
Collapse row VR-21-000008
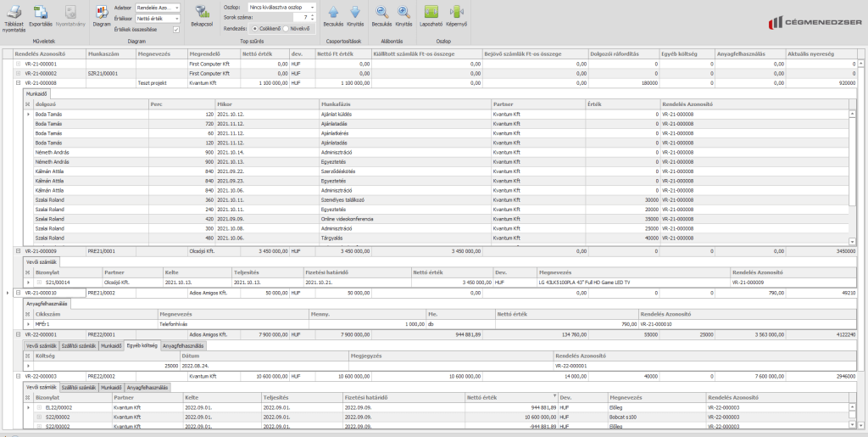[x=18, y=83]
